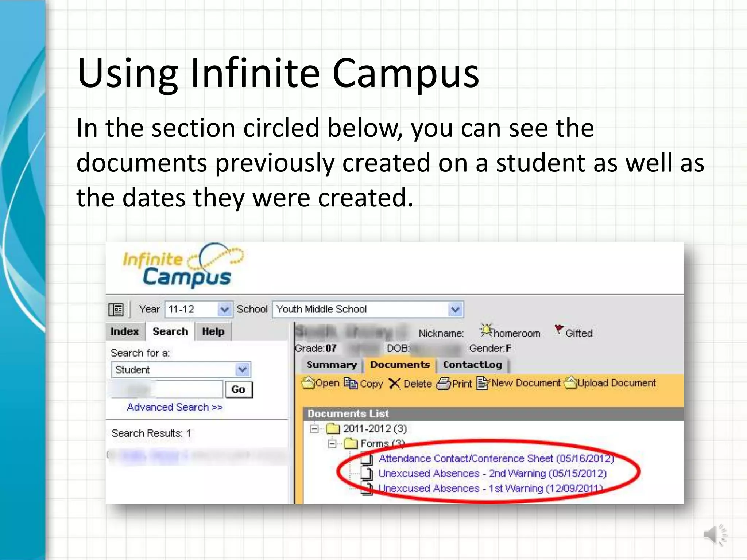Screen dimensions: 747x560
Task: Click the document icon beside Attendance Contact/Conference Sheet
Action: click(x=367, y=459)
